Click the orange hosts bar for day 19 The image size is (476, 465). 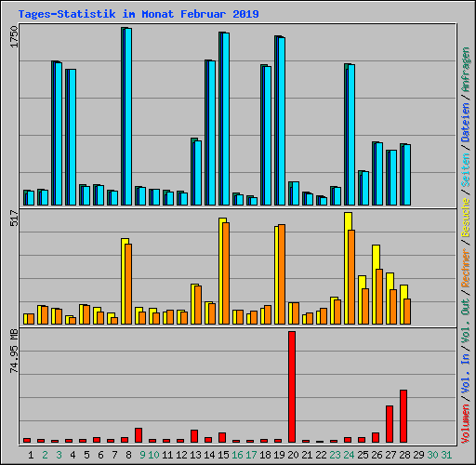click(282, 274)
